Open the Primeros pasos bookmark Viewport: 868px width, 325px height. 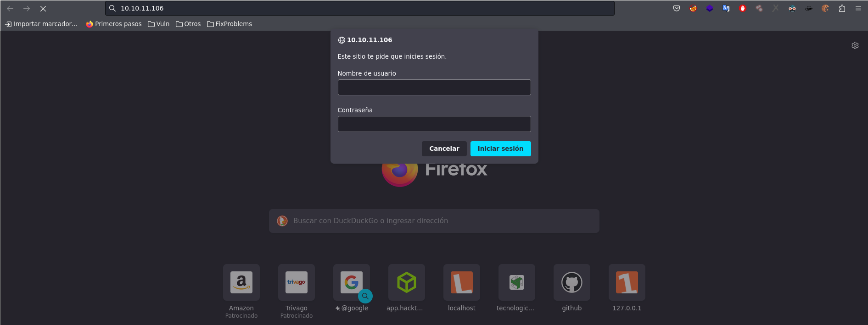point(114,24)
